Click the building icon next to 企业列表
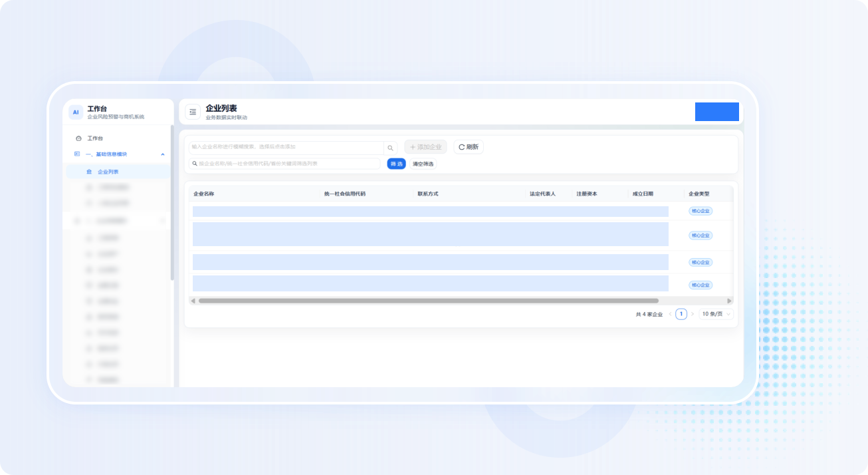The height and width of the screenshot is (475, 868). pos(90,171)
